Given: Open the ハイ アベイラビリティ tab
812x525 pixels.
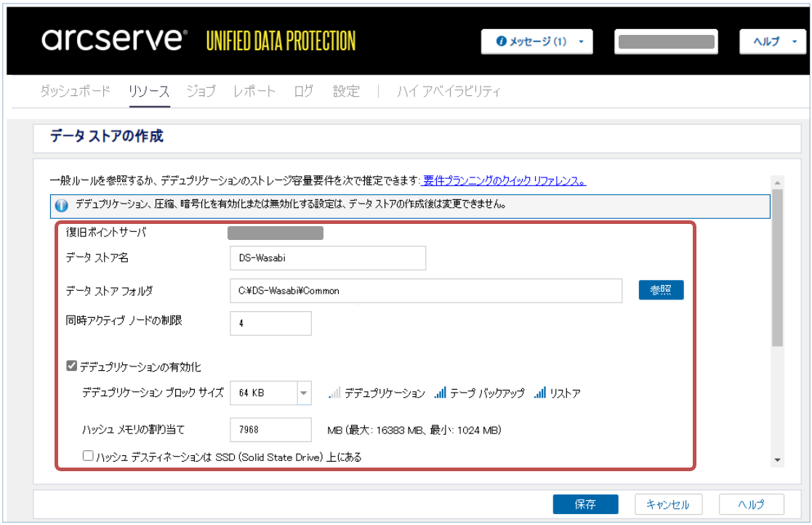Looking at the screenshot, I should [x=449, y=91].
